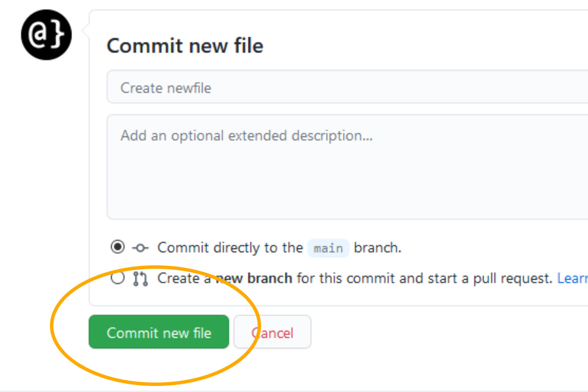This screenshot has height=392, width=588.
Task: Click the Cancel button
Action: click(272, 332)
